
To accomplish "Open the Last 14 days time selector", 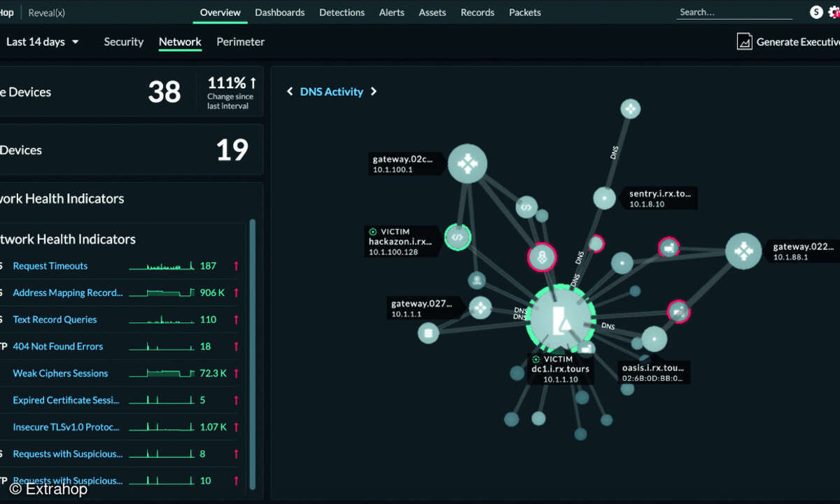I will click(42, 42).
